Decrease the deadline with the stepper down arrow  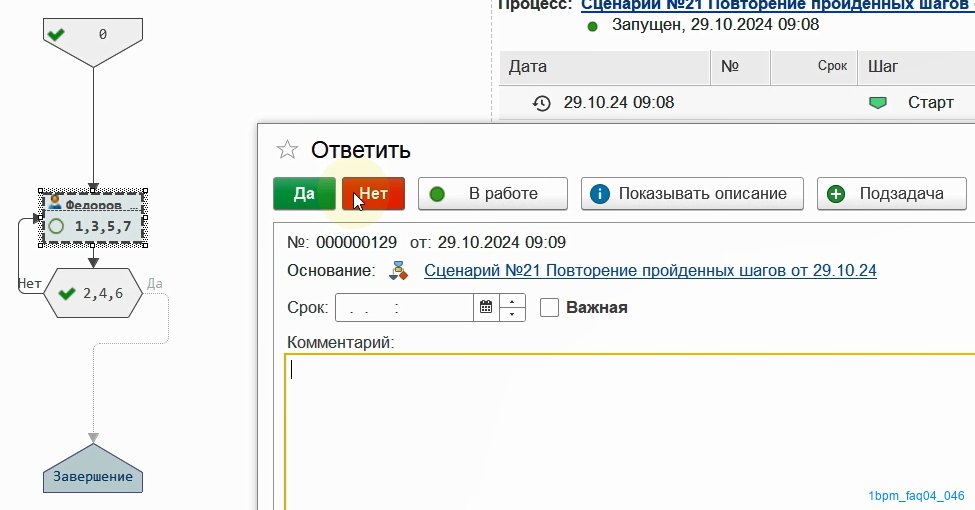(512, 314)
